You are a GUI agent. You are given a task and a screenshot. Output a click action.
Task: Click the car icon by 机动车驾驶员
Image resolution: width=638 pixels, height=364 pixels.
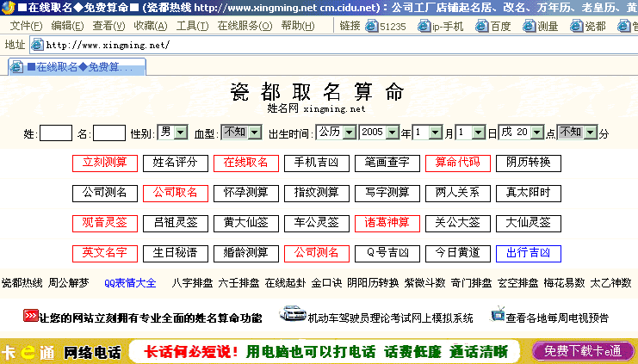[x=293, y=314]
